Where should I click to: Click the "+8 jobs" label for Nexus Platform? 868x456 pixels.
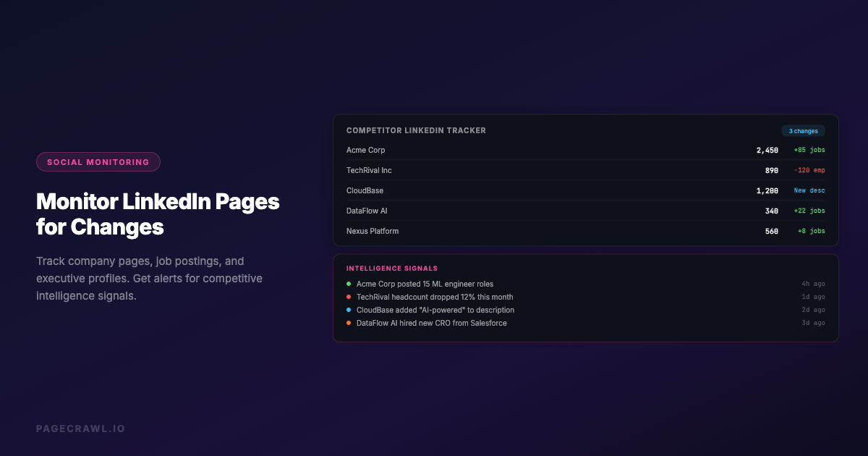(x=812, y=231)
